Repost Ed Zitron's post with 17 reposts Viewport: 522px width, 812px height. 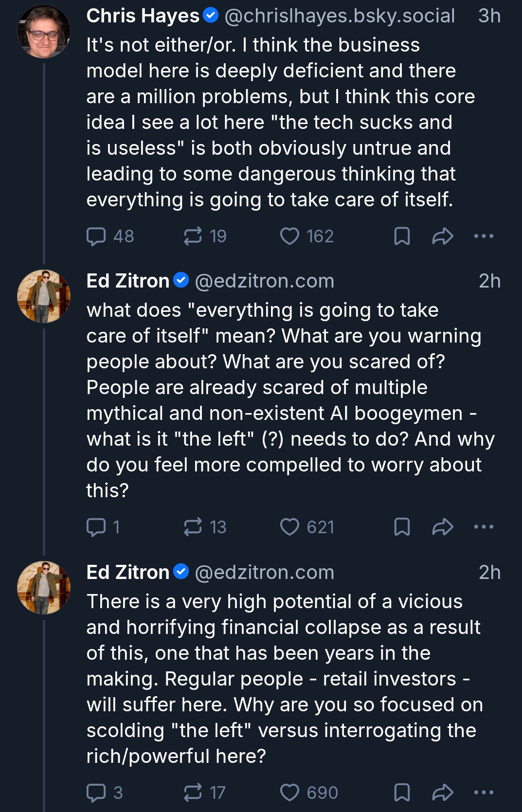click(x=193, y=793)
